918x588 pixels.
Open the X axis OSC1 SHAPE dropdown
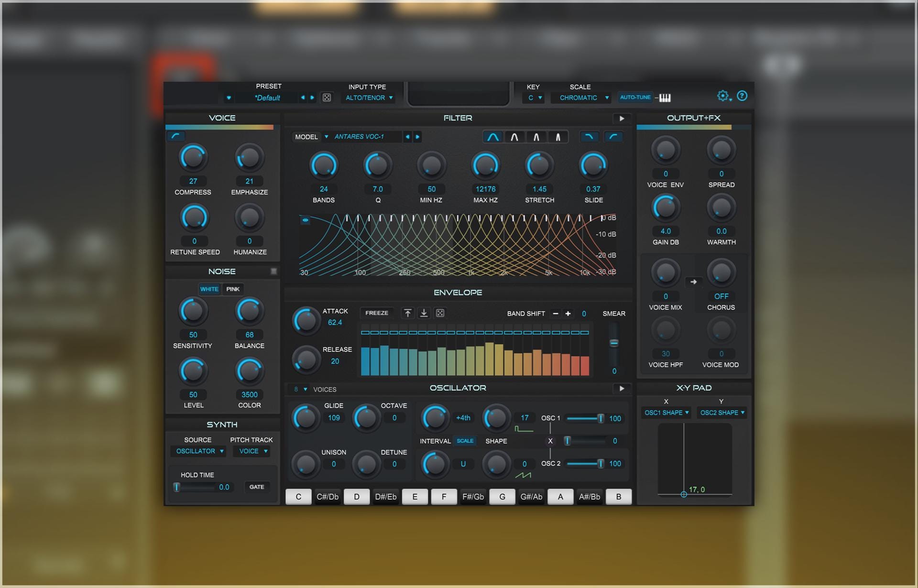[667, 413]
